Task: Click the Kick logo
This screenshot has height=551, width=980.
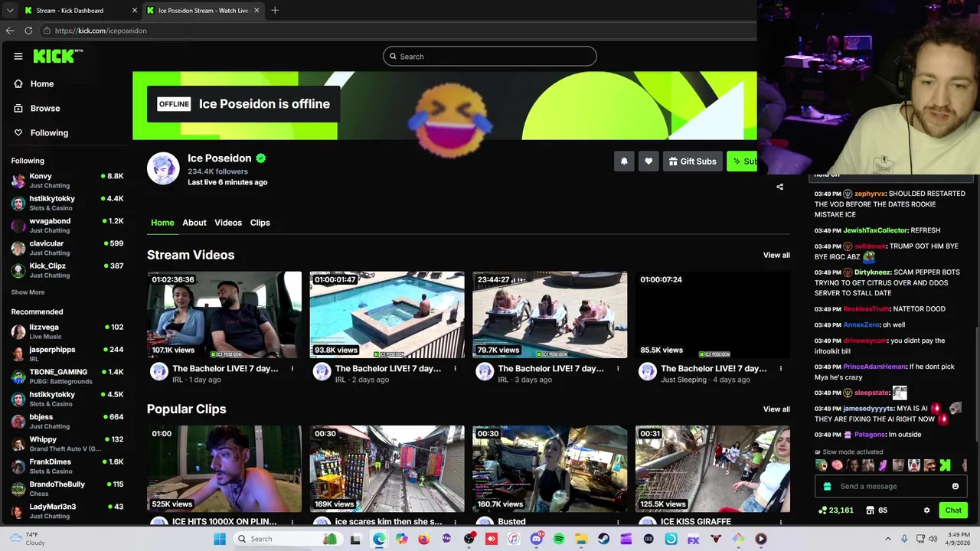Action: [x=57, y=56]
